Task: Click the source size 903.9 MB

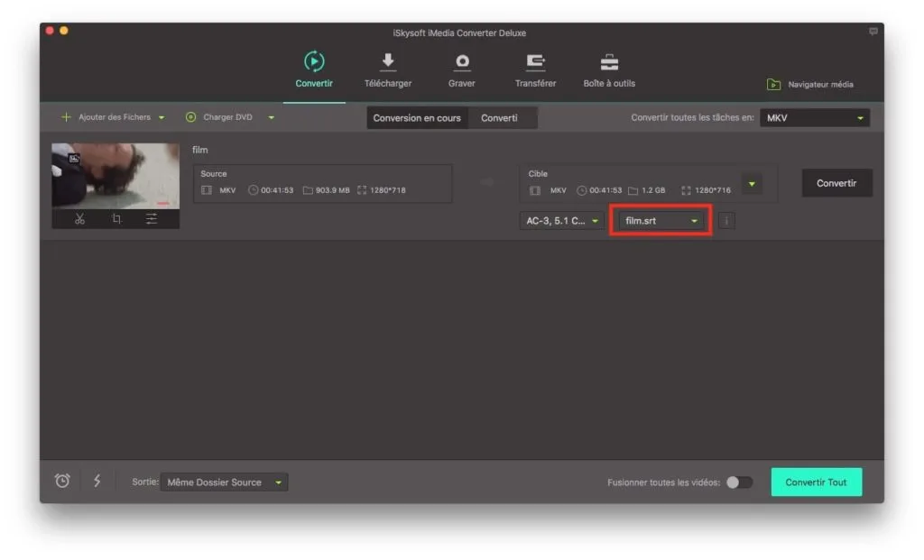Action: 332,190
